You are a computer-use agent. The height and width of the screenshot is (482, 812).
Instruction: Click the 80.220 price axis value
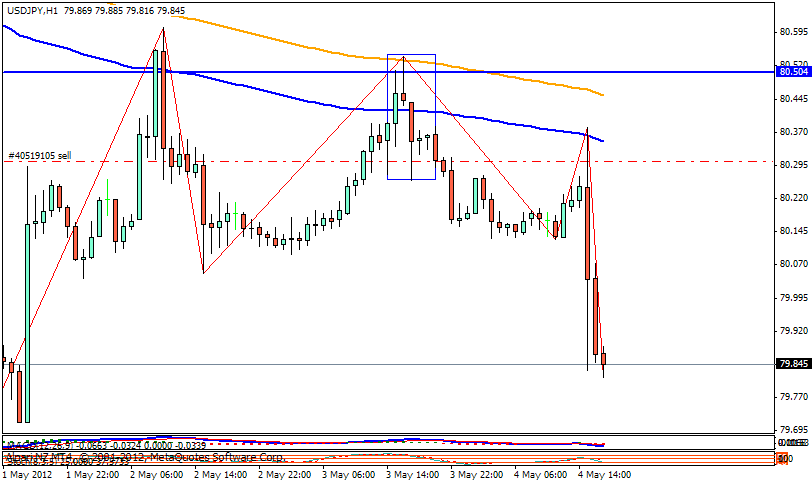pyautogui.click(x=794, y=198)
